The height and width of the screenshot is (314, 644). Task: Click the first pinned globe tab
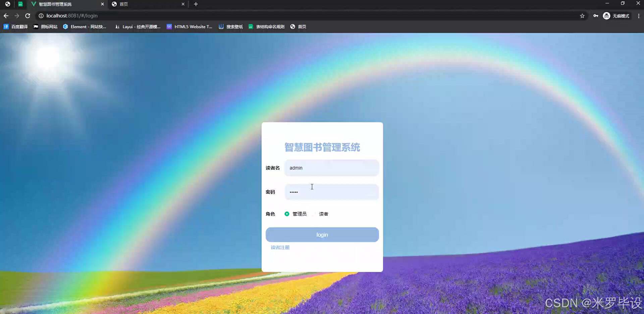pos(8,4)
